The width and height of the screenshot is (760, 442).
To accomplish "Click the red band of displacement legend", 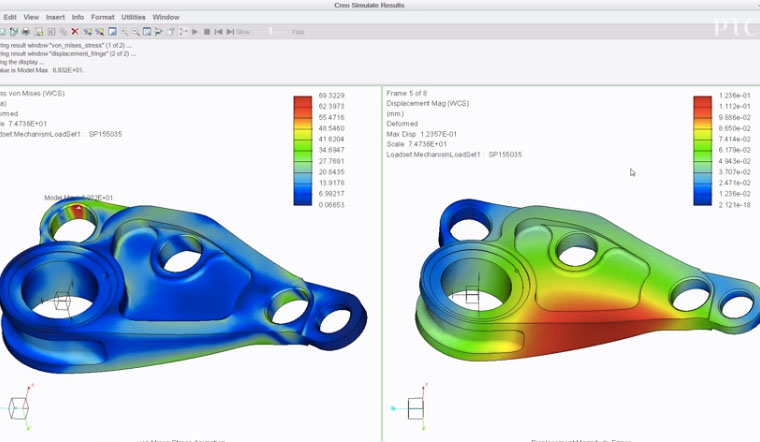I will (702, 101).
